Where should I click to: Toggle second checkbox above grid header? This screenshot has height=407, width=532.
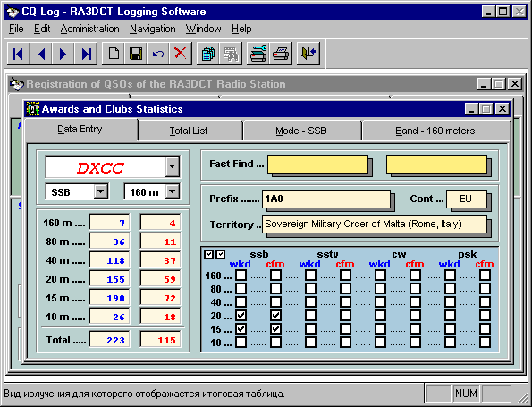(221, 254)
